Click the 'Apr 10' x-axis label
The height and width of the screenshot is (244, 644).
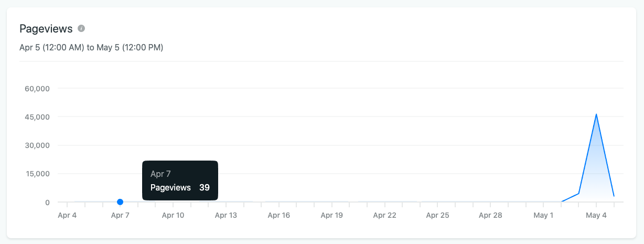[173, 215]
